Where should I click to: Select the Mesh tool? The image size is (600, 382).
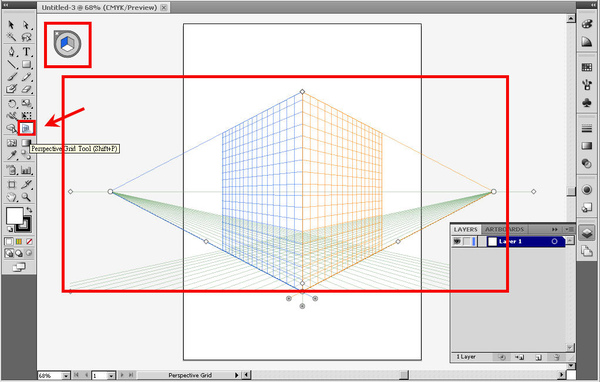pos(11,143)
